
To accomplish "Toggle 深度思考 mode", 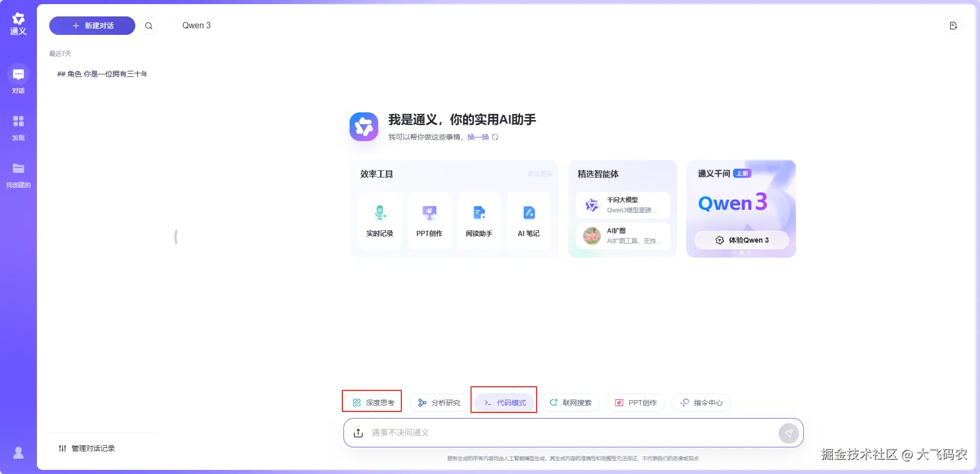I will point(373,403).
